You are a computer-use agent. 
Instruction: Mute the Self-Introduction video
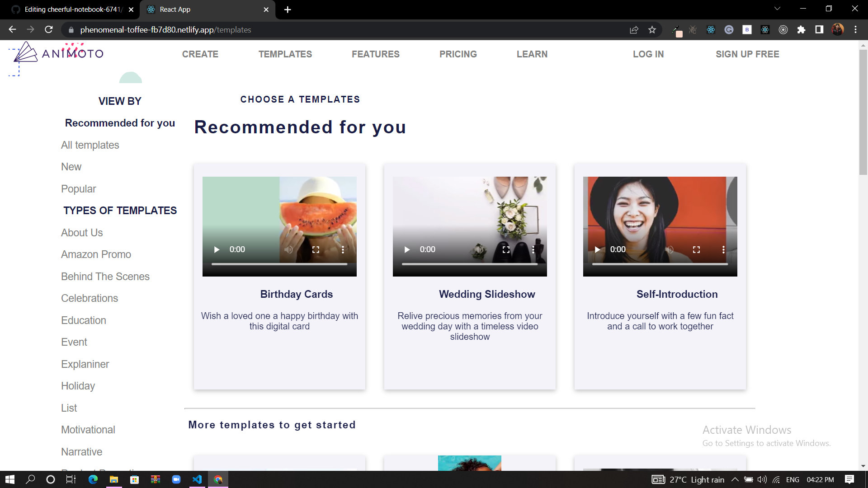point(670,249)
